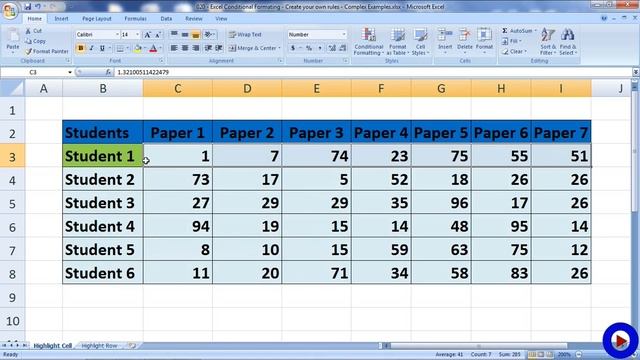Undo the last action
Image resolution: width=640 pixels, height=360 pixels.
pyautogui.click(x=38, y=7)
